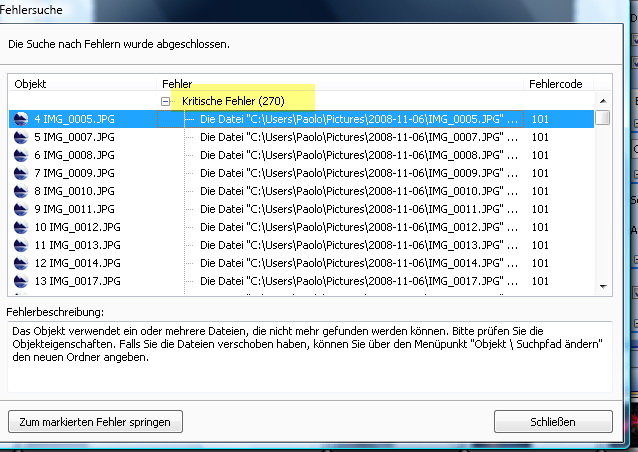Close the dialog with Schließen button
The image size is (638, 452).
point(553,421)
